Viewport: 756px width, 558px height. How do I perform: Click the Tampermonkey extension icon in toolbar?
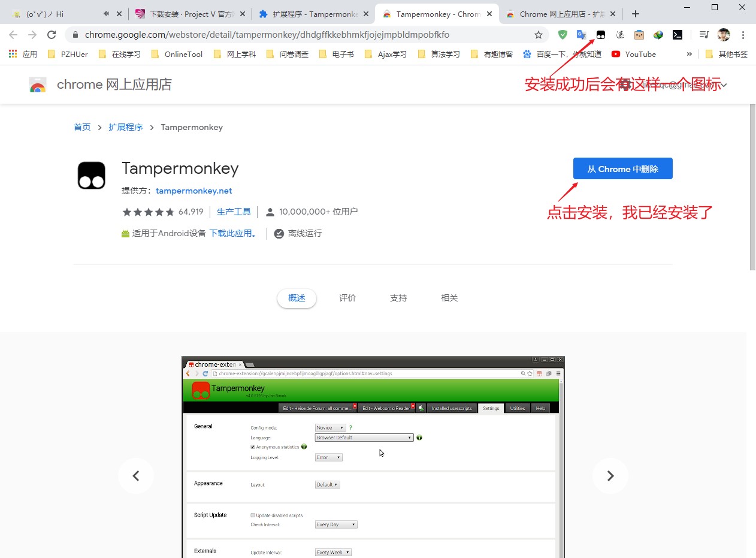pos(601,35)
